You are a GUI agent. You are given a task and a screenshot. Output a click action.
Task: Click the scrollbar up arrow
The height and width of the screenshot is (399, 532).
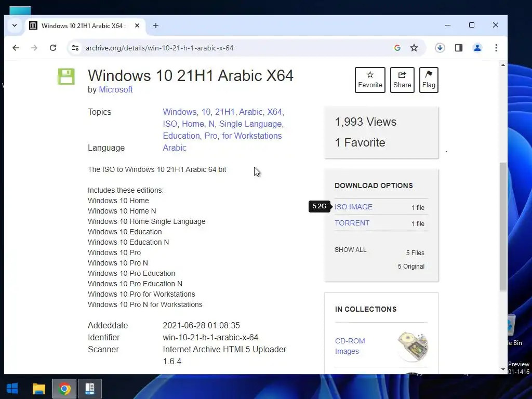tap(503, 65)
